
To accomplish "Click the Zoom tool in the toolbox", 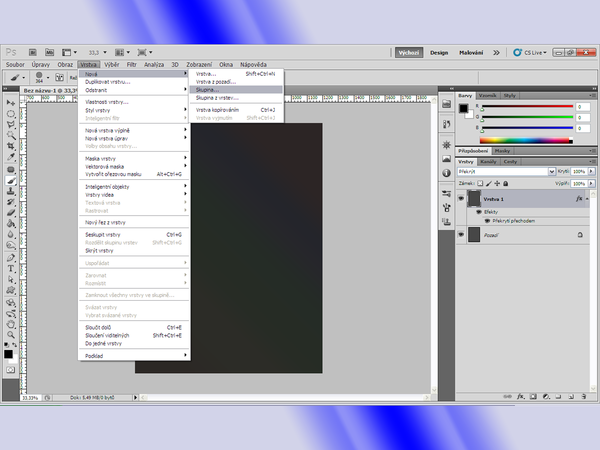I will [10, 333].
